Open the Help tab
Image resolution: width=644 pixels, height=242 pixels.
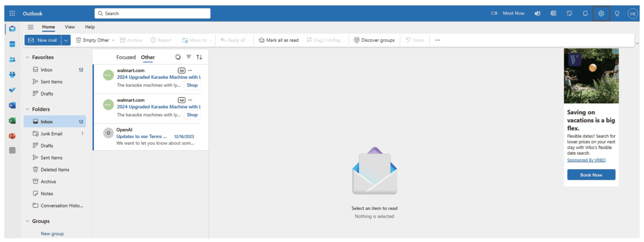pyautogui.click(x=90, y=27)
